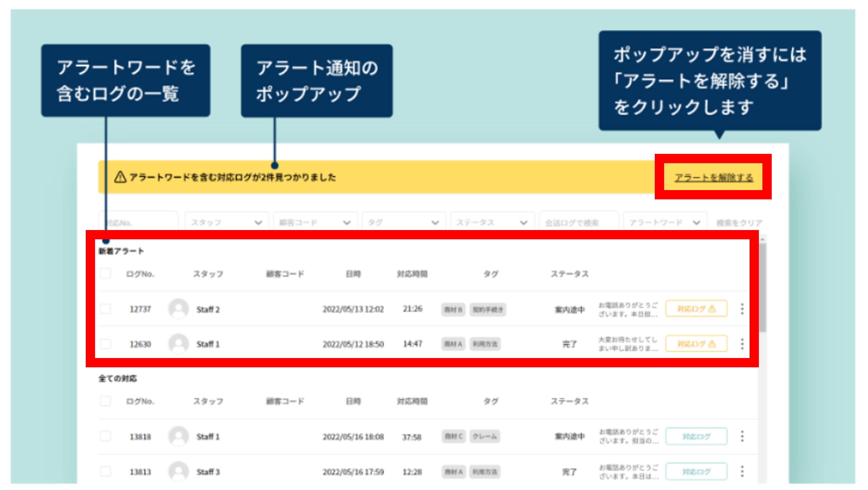This screenshot has height=490, width=868.
Task: Click the 37:58 handling time value
Action: (x=412, y=437)
